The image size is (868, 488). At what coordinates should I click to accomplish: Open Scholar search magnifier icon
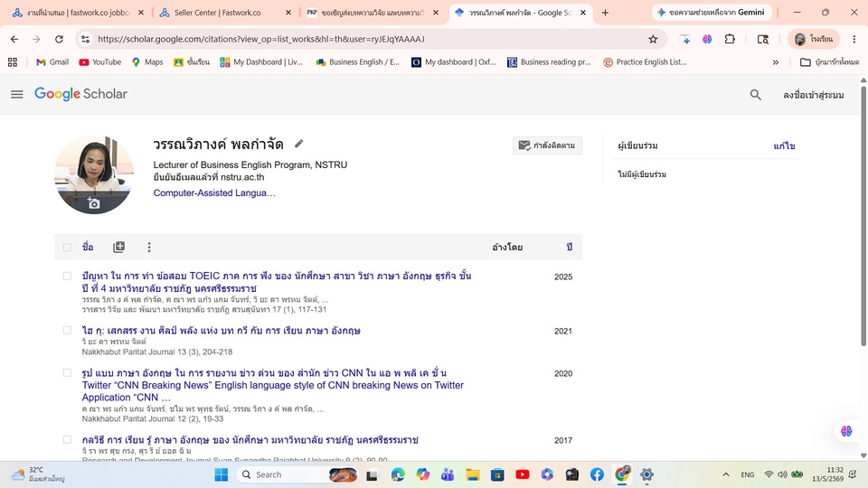[x=755, y=95]
